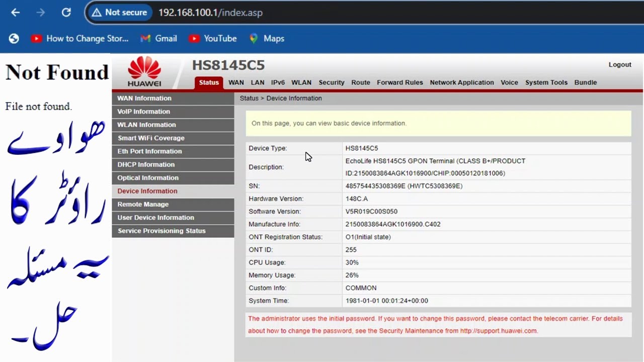Click CPU Usage value 30%
Viewport: 644px width, 362px height.
pos(352,262)
